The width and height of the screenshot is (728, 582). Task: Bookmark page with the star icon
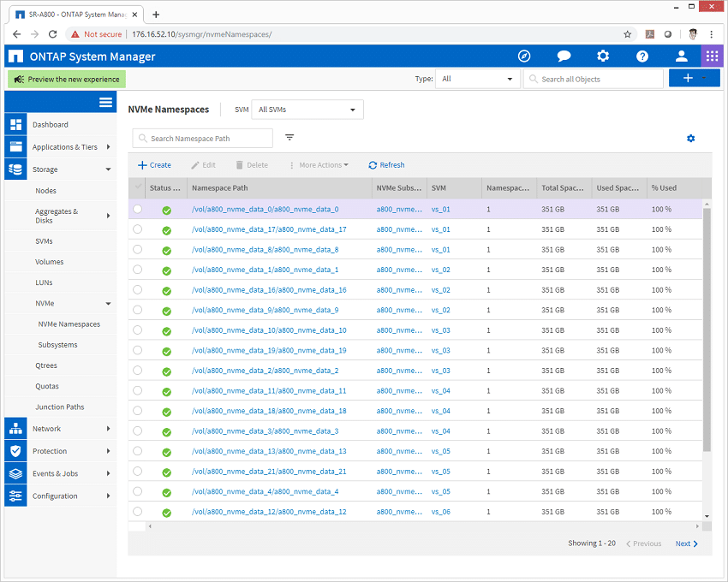(627, 34)
